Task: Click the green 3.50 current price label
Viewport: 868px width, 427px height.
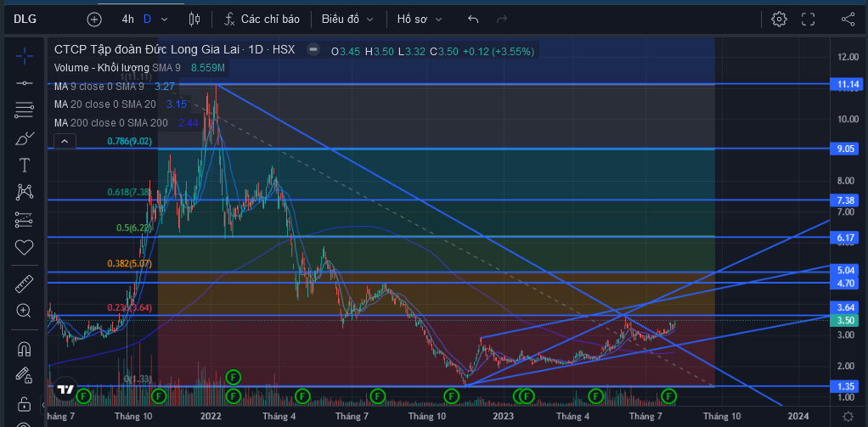Action: coord(847,320)
